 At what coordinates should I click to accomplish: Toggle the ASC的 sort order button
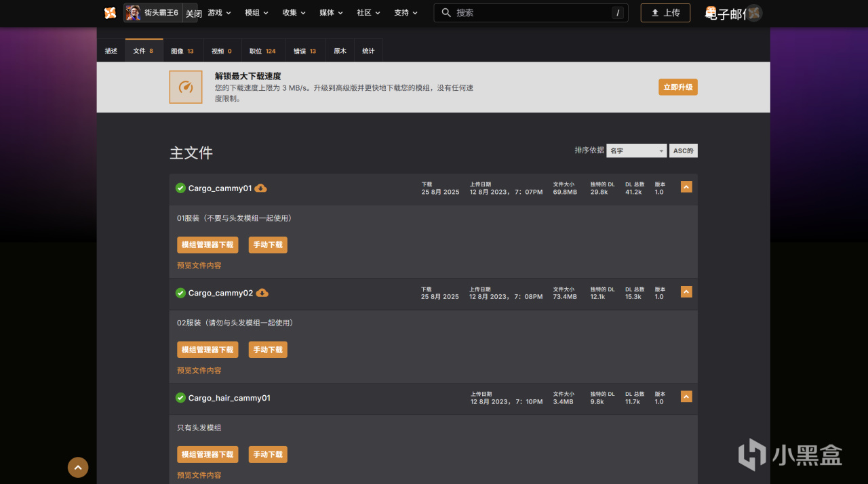tap(683, 150)
